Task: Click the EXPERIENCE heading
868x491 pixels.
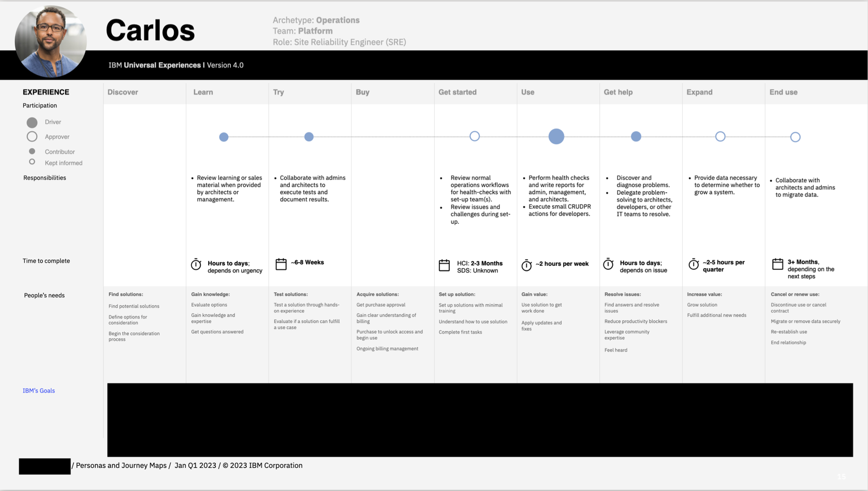Action: coord(46,92)
